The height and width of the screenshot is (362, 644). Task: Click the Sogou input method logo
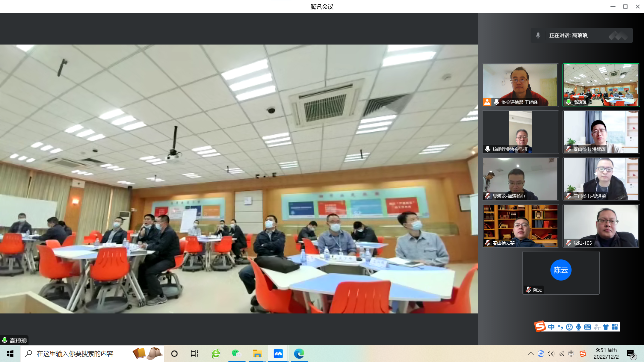pos(540,326)
